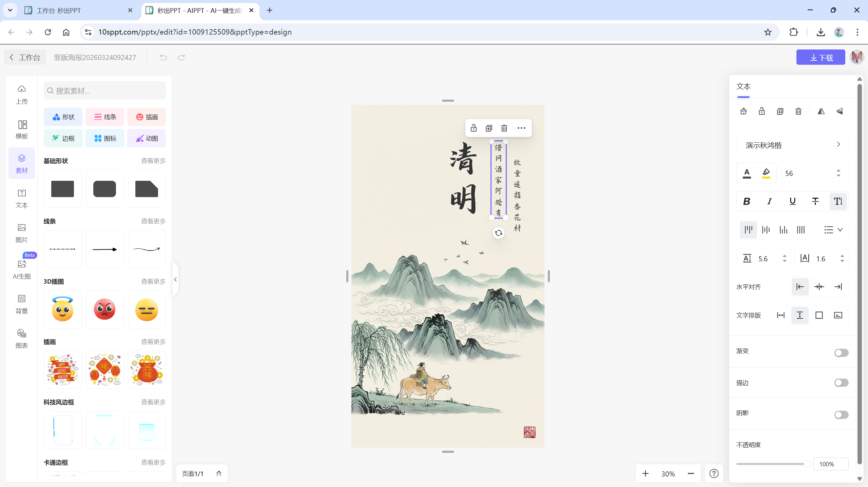This screenshot has width=868, height=487.
Task: Adjust line spacing 5.6 stepper
Action: point(784,259)
